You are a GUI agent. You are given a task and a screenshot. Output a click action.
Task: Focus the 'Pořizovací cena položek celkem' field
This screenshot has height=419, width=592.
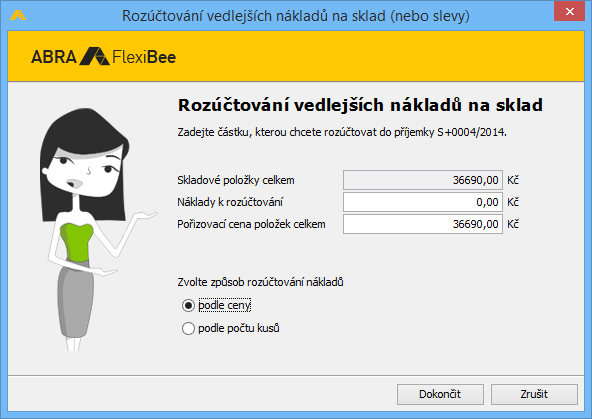coord(423,224)
